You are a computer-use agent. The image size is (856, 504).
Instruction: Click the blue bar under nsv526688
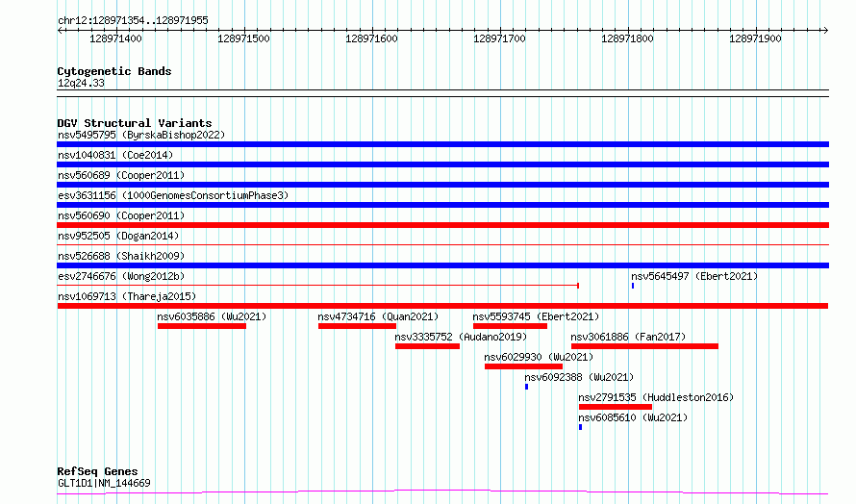coord(442,265)
